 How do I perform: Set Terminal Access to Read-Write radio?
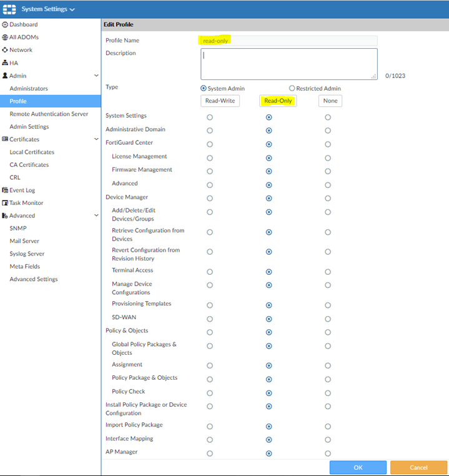[210, 272]
